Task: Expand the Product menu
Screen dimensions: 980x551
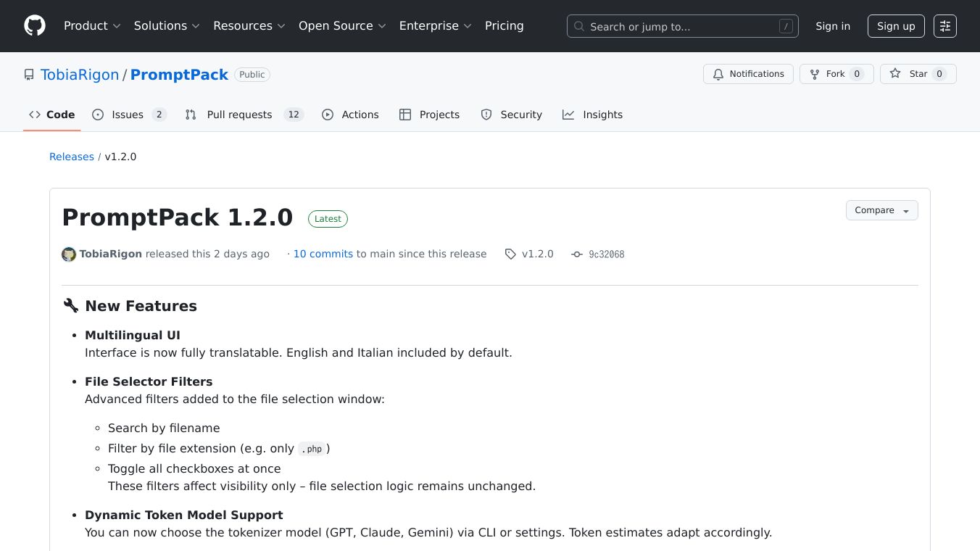Action: coord(92,26)
